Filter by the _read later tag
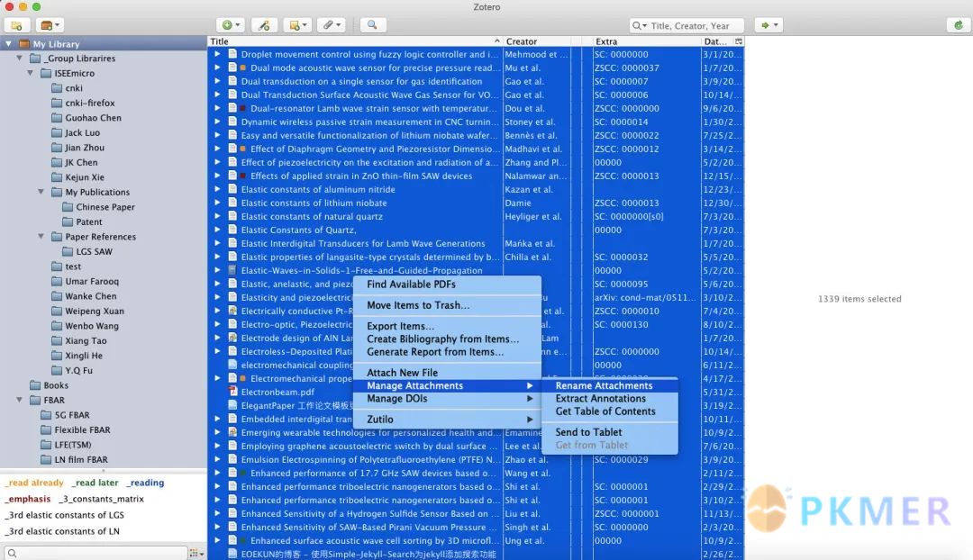 click(95, 483)
